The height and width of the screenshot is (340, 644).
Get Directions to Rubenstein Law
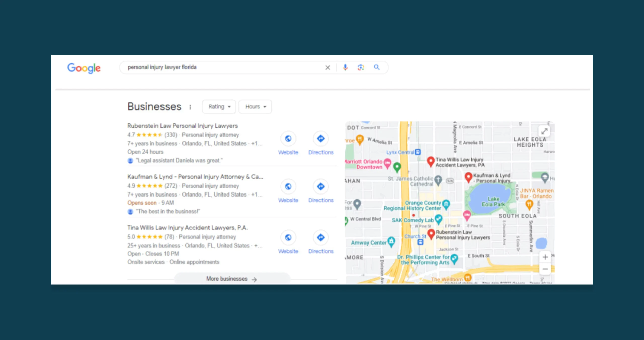[320, 138]
